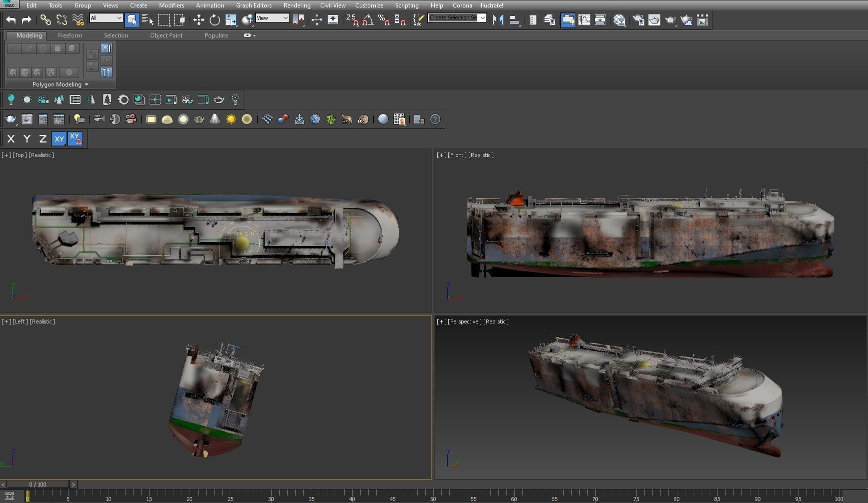Open the selection filter 'All' dropdown

click(x=106, y=18)
